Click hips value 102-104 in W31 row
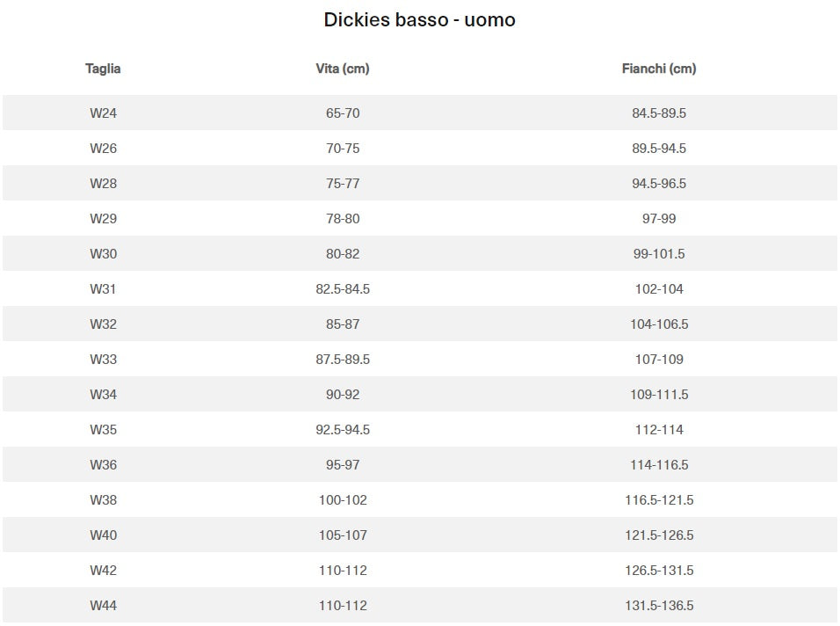The width and height of the screenshot is (840, 626). 659,289
